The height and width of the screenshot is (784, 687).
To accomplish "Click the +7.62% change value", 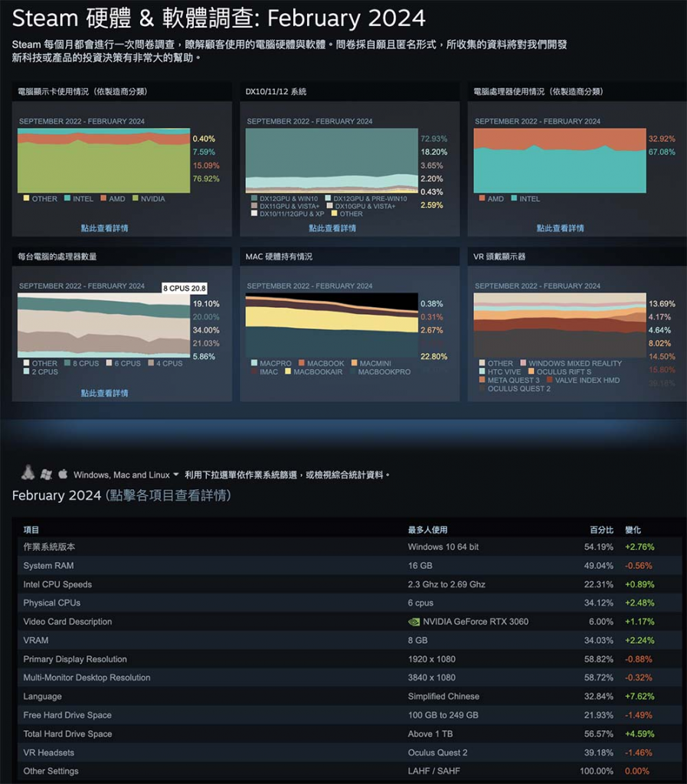I will 640,696.
